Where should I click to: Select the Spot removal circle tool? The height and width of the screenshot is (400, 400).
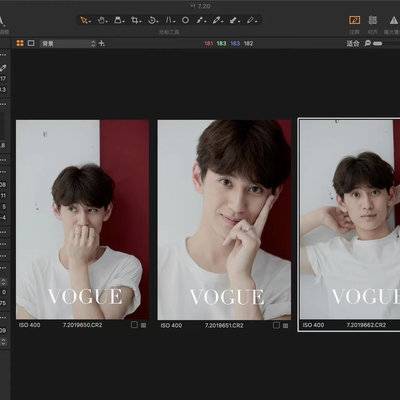[185, 20]
